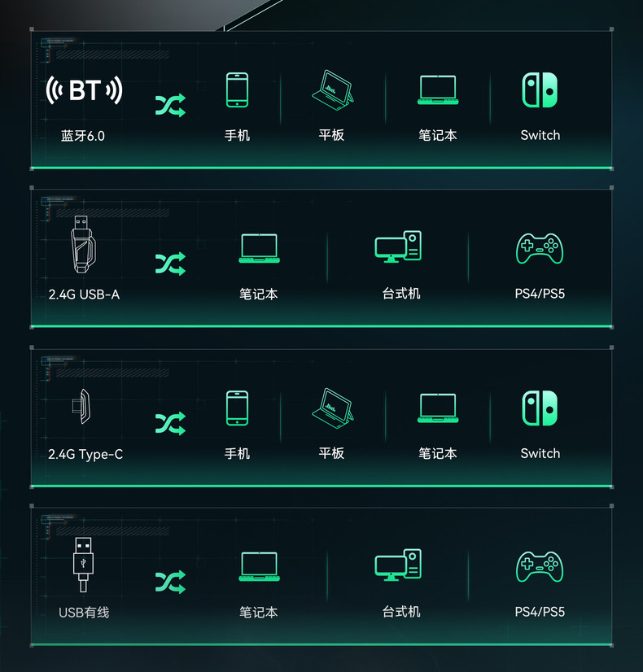
Task: Click the 2.4G USB-A dongle icon
Action: pos(83,244)
